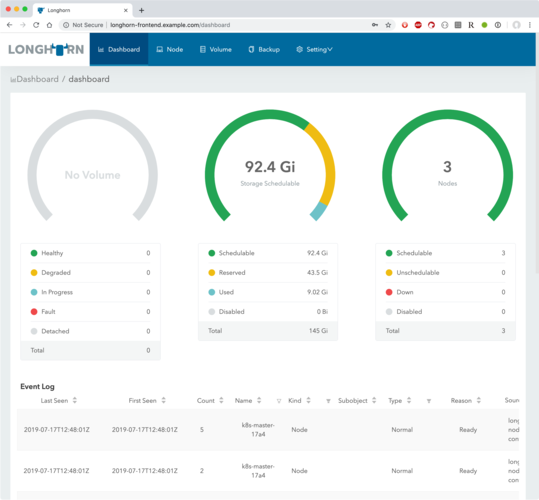
Task: Click the storage Reserved 43.5 Gi row
Action: coord(268,273)
